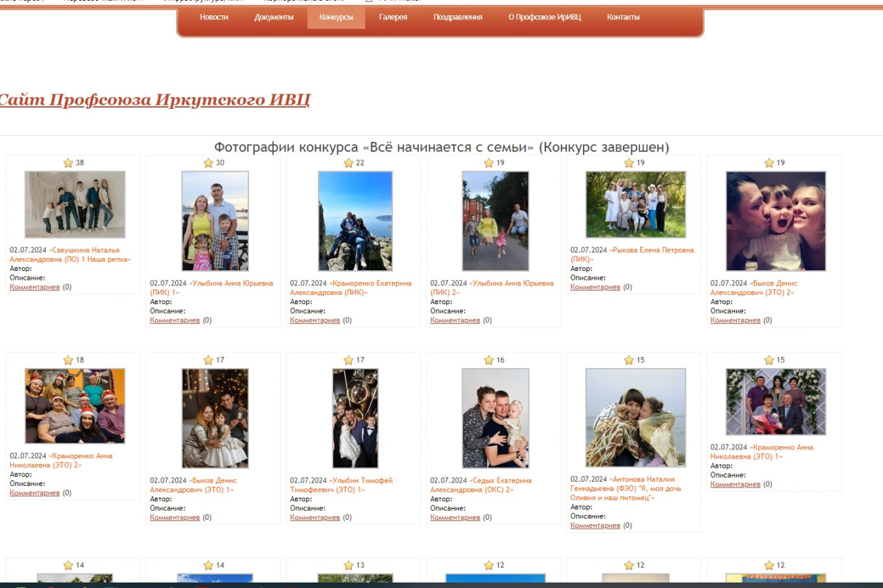883x588 pixels.
Task: Open «Быков Денис Александрович (ЭТО) 2» title link
Action: coord(754,288)
